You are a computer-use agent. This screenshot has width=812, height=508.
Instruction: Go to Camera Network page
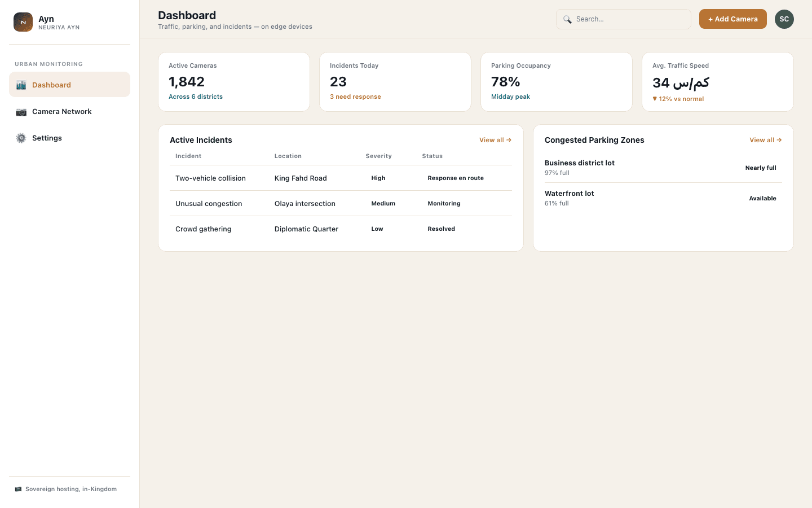click(x=69, y=112)
